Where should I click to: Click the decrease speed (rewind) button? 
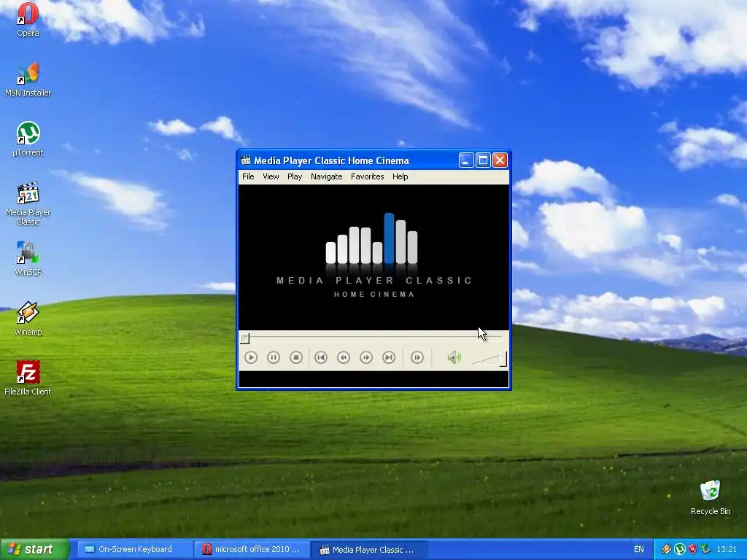344,357
